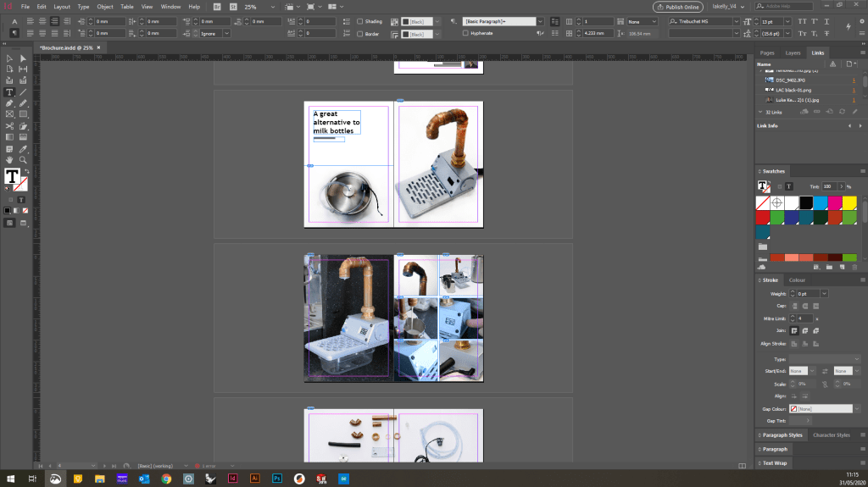Select the Hand tool
The width and height of the screenshot is (868, 487).
pos(9,159)
